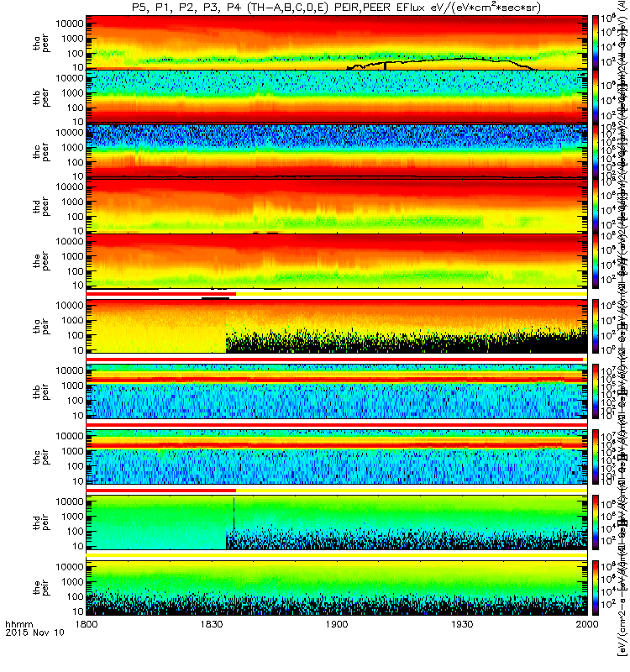Click the 'the peir' panel label

tap(41, 587)
